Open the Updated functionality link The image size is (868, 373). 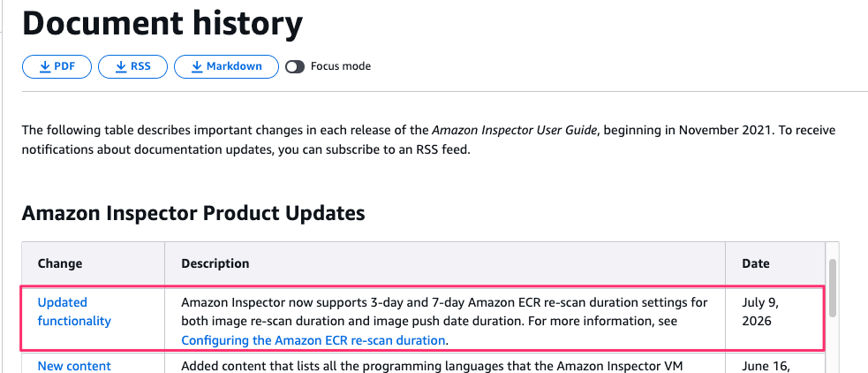coord(74,311)
